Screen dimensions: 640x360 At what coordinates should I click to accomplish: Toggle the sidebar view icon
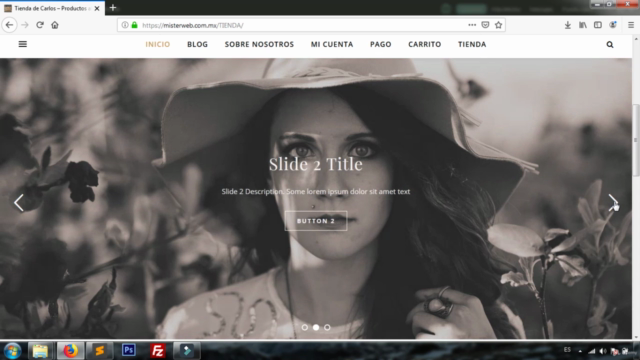tap(598, 25)
